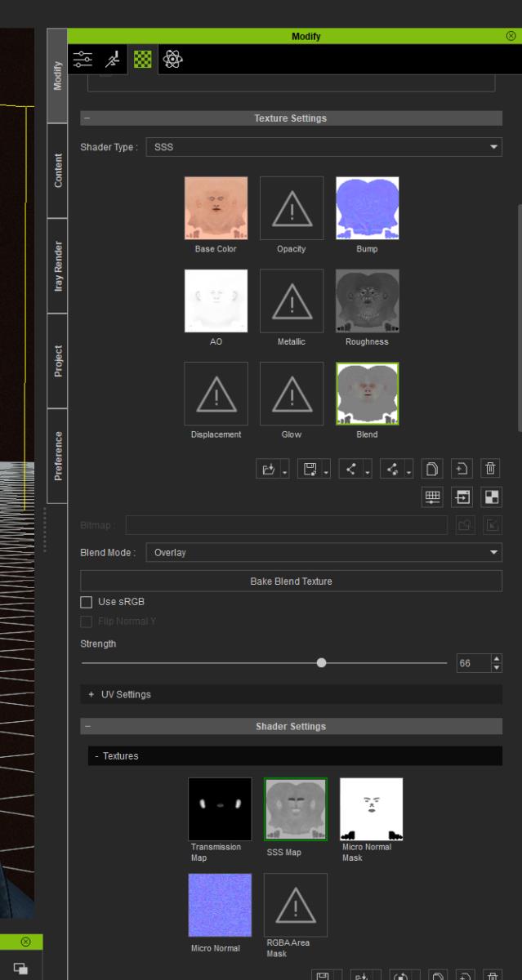
Task: Open the Blend Mode dropdown
Action: (323, 553)
